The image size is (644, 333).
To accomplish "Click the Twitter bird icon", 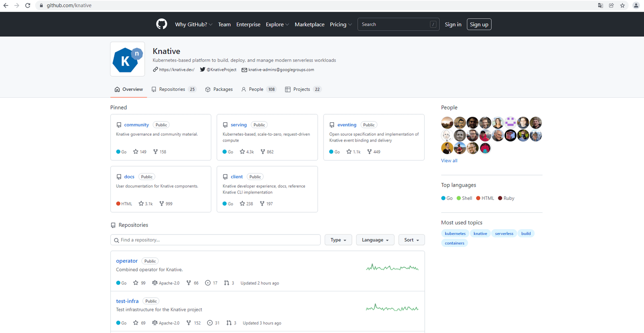I will [202, 70].
